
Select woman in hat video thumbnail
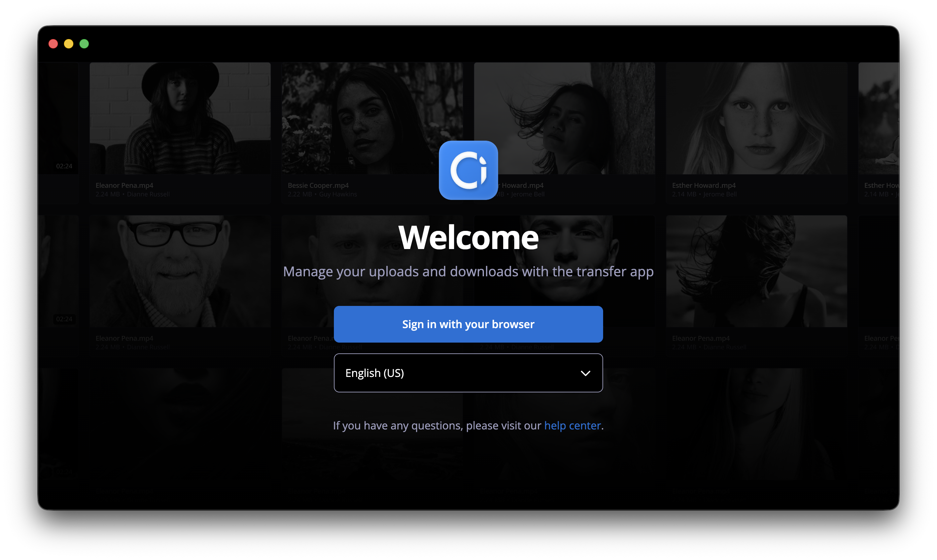tap(180, 118)
